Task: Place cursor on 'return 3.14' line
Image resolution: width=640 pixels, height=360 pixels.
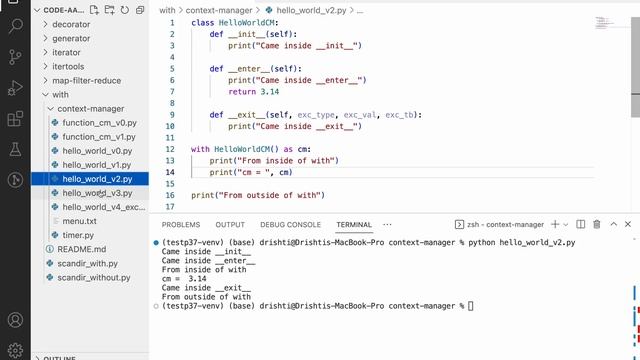Action: click(253, 92)
